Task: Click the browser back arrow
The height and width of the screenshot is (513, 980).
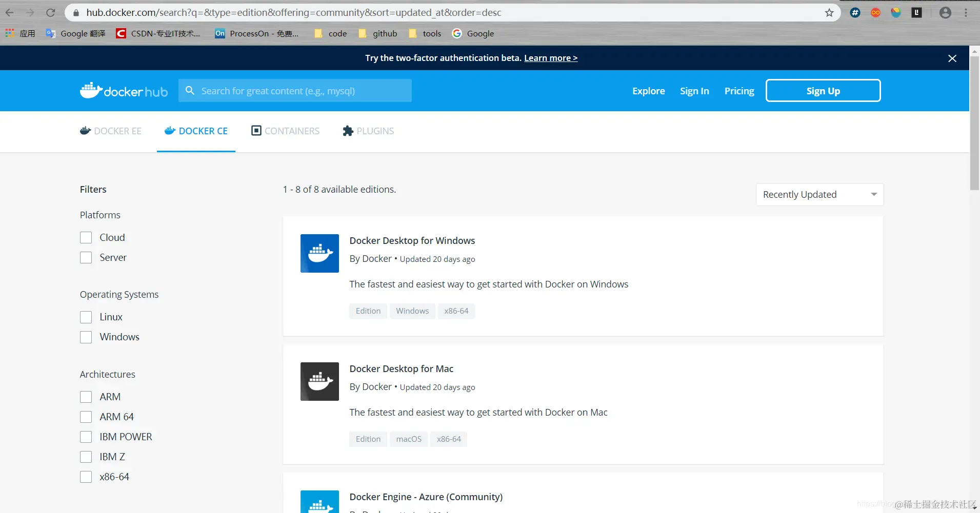Action: 10,13
